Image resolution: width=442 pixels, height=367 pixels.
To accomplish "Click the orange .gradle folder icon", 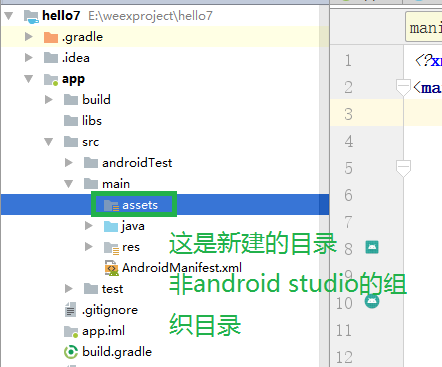I will [x=51, y=37].
